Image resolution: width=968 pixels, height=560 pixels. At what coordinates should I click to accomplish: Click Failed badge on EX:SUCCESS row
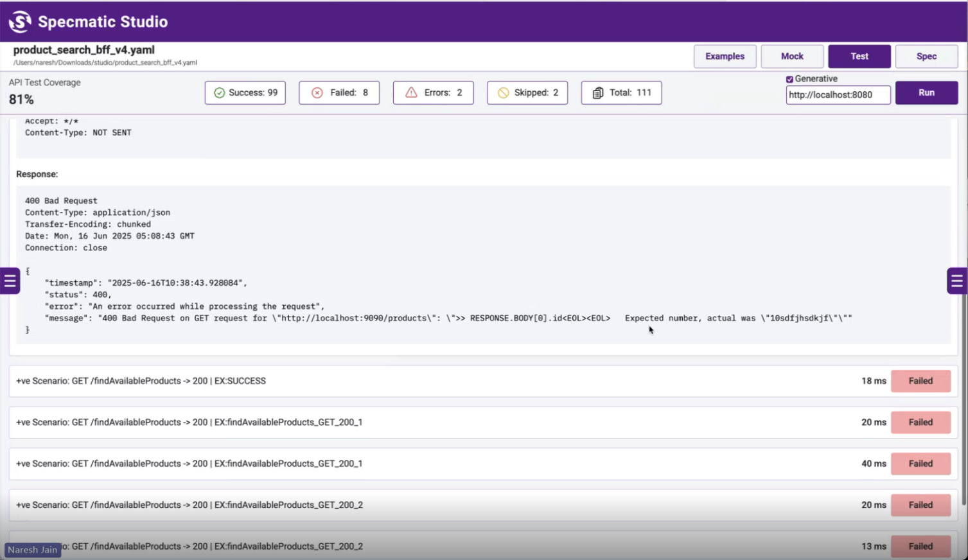[x=920, y=381]
